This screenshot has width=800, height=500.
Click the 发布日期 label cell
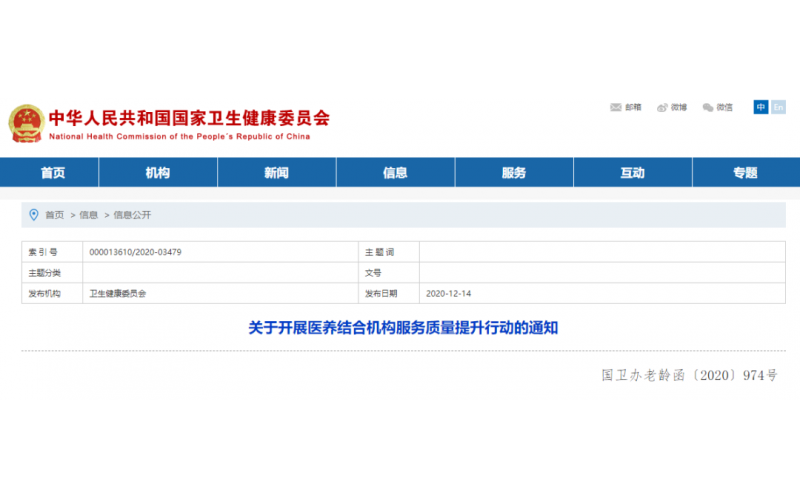point(389,293)
